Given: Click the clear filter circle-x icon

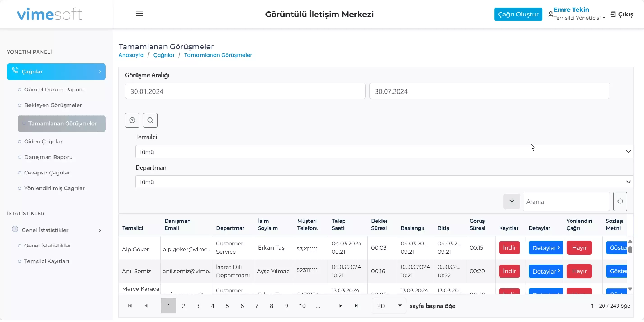Looking at the screenshot, I should pyautogui.click(x=132, y=120).
